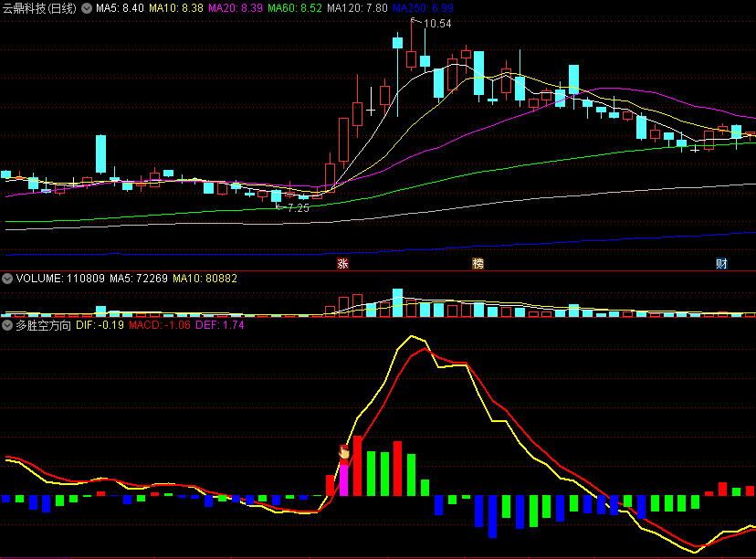Click the MACD: -1.06 value
Image resolution: width=756 pixels, height=559 pixels.
[x=160, y=325]
